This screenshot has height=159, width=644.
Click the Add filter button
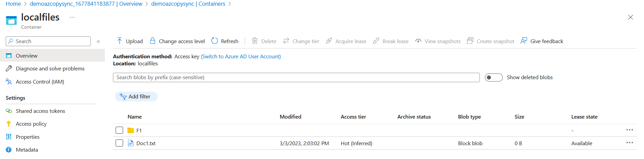pos(136,96)
